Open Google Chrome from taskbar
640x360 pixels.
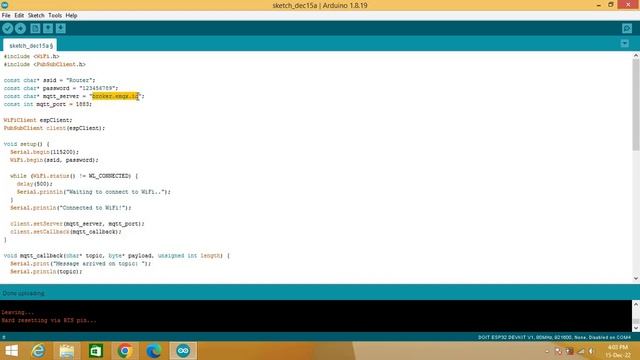coord(125,351)
